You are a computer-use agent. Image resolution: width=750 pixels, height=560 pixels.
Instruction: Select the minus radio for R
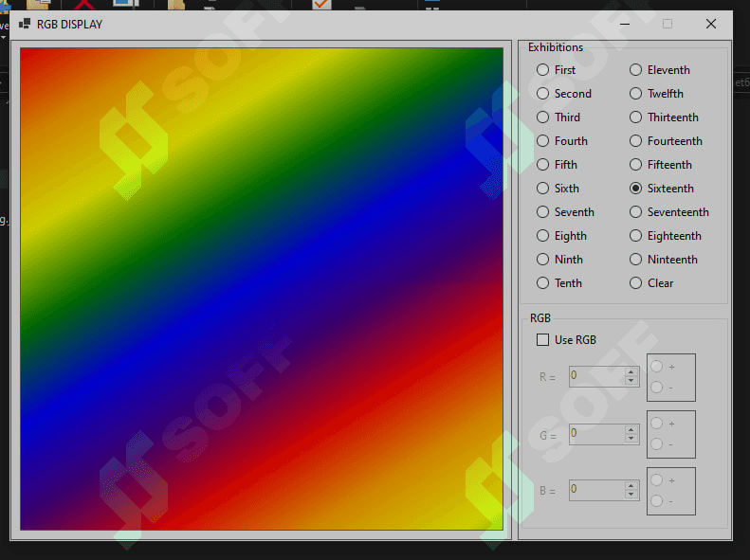657,387
